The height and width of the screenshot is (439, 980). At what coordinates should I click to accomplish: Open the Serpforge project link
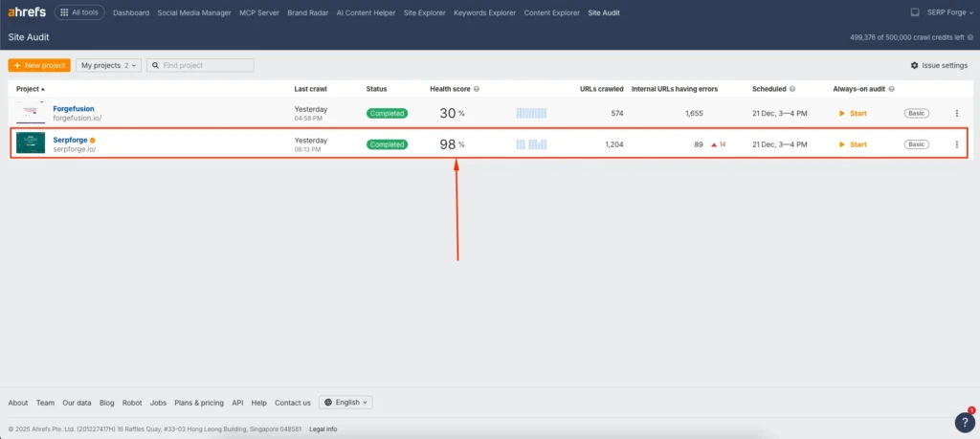[x=70, y=140]
